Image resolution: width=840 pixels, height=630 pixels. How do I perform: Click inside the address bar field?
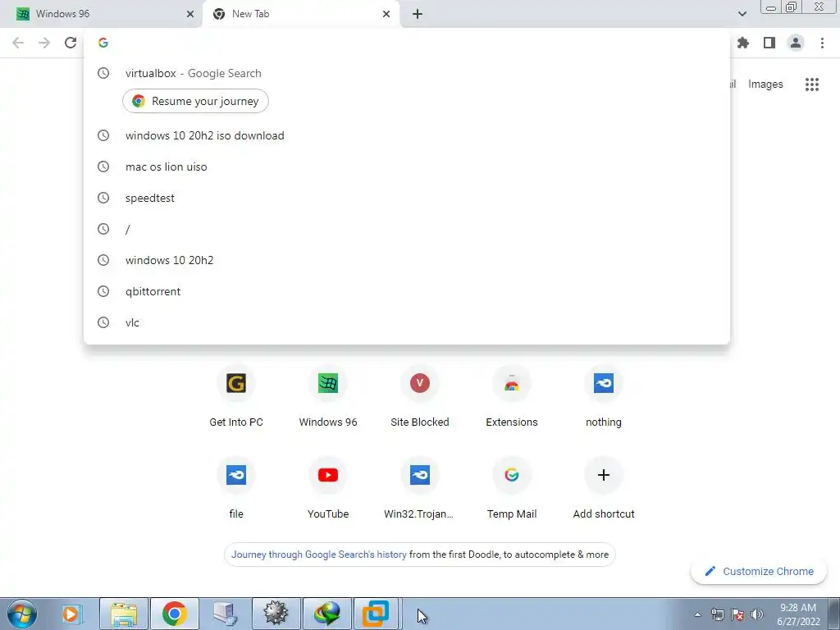(407, 43)
